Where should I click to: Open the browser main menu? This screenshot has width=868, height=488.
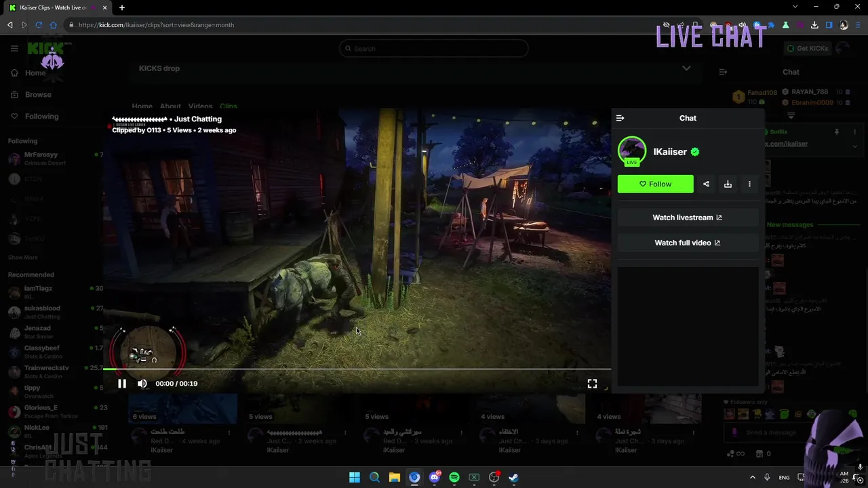click(x=858, y=25)
